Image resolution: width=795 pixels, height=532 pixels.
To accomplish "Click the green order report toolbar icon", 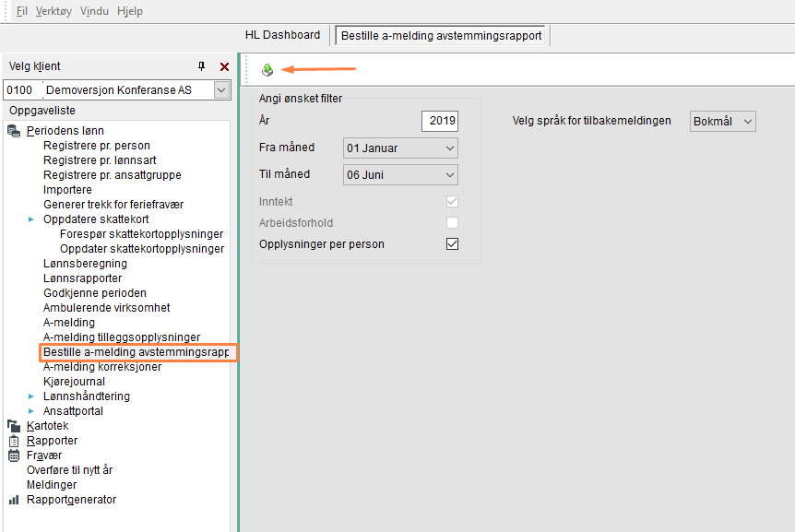I will (x=267, y=69).
